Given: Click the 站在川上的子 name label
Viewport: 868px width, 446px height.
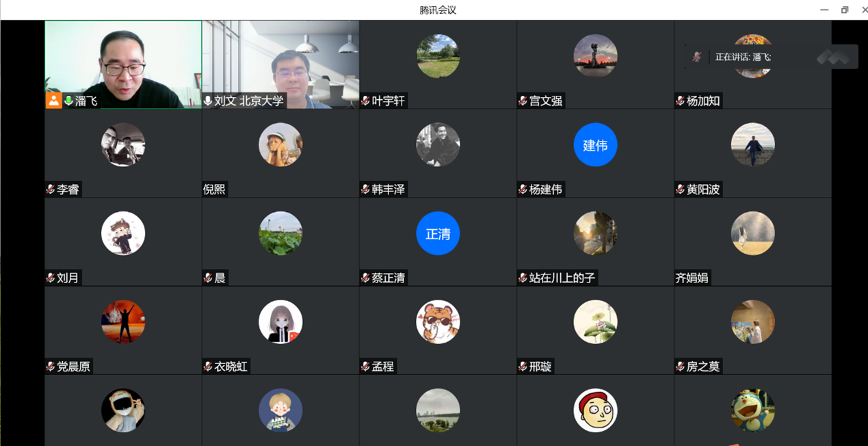Looking at the screenshot, I should point(562,278).
